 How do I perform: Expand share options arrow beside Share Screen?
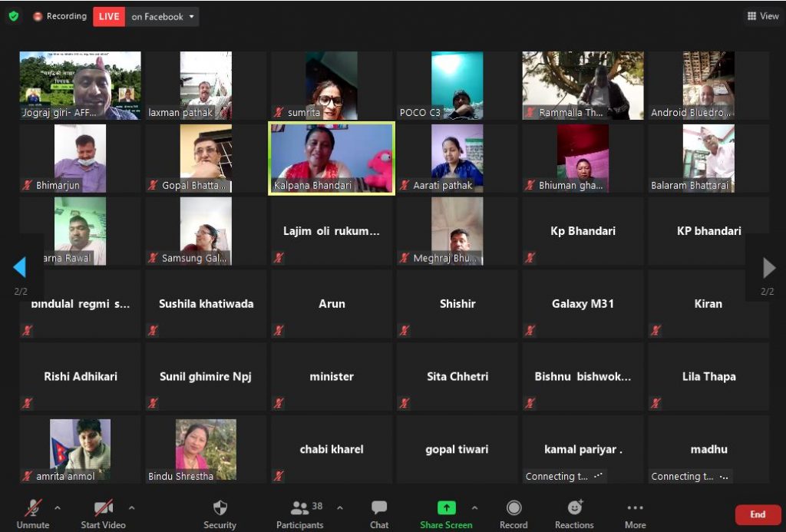[x=474, y=507]
